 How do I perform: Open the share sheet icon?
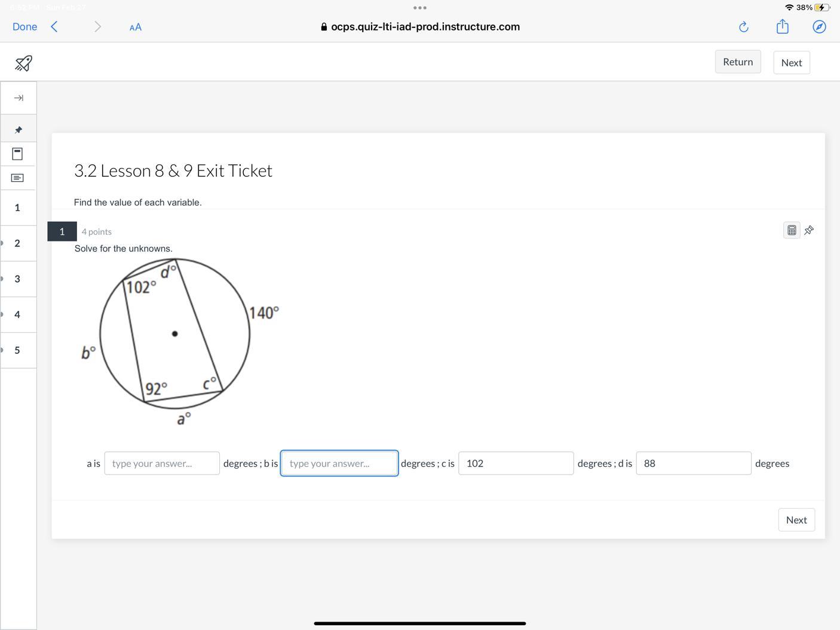pyautogui.click(x=783, y=26)
